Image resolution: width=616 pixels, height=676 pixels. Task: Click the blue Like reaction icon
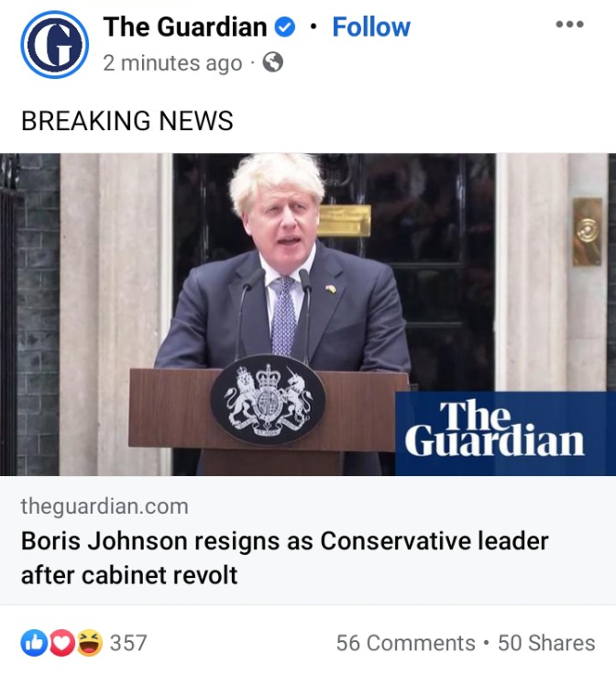34,643
